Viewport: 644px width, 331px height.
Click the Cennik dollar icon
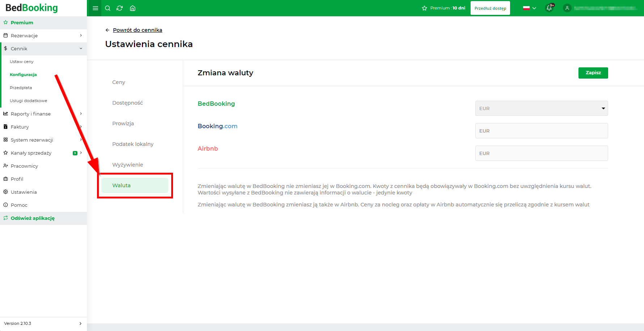pyautogui.click(x=5, y=49)
